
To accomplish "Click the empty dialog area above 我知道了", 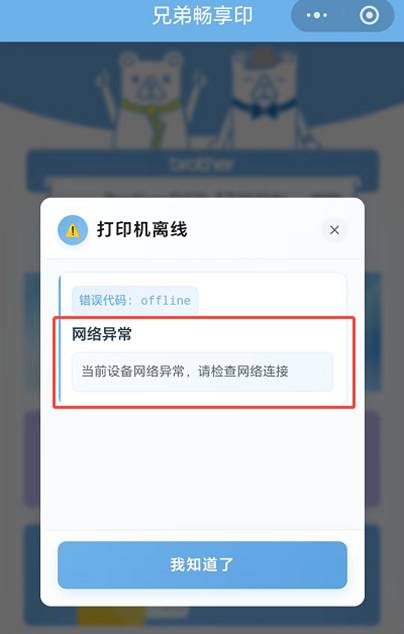I will click(x=202, y=469).
